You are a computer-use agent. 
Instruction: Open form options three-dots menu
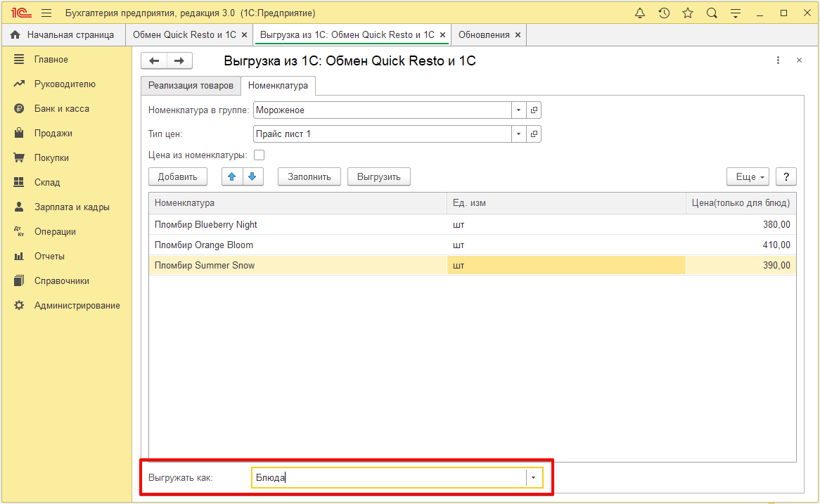click(x=779, y=60)
